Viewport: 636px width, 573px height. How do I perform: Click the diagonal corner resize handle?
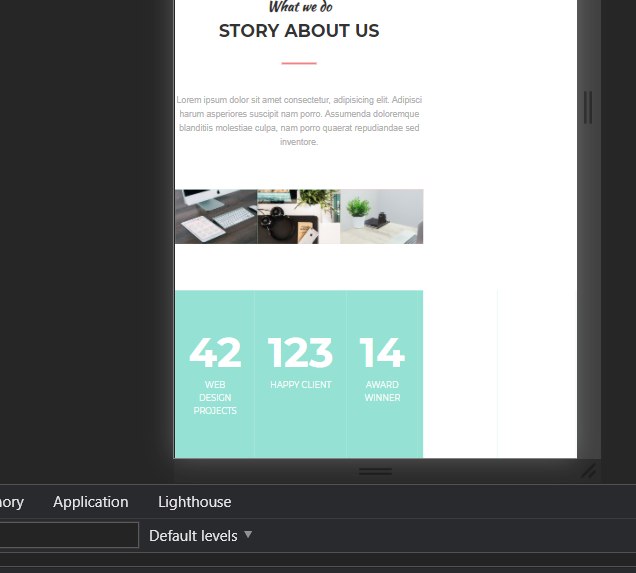(x=588, y=471)
